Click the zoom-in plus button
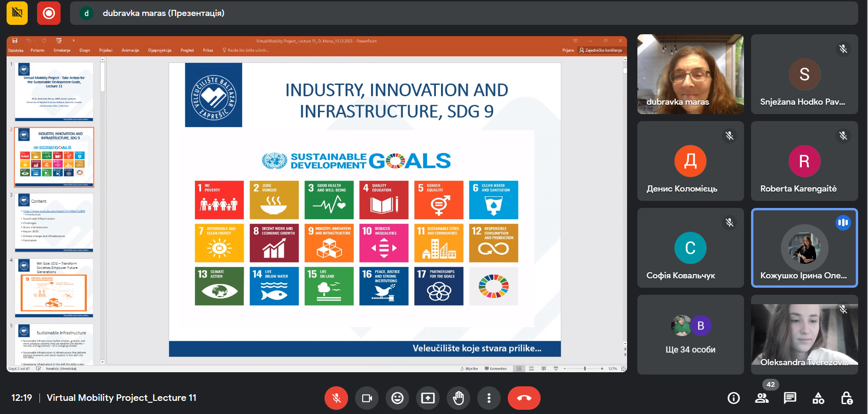 point(602,369)
